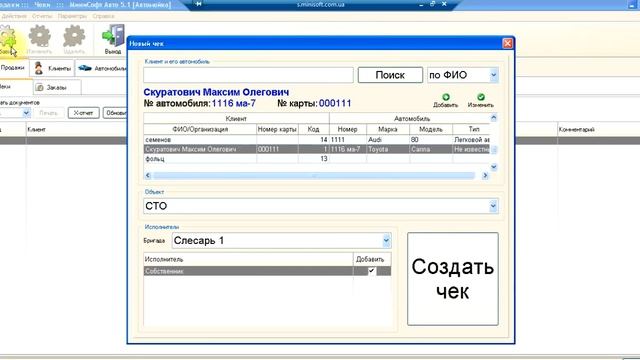Click the Выход exit door icon
640x360 pixels.
click(x=113, y=36)
